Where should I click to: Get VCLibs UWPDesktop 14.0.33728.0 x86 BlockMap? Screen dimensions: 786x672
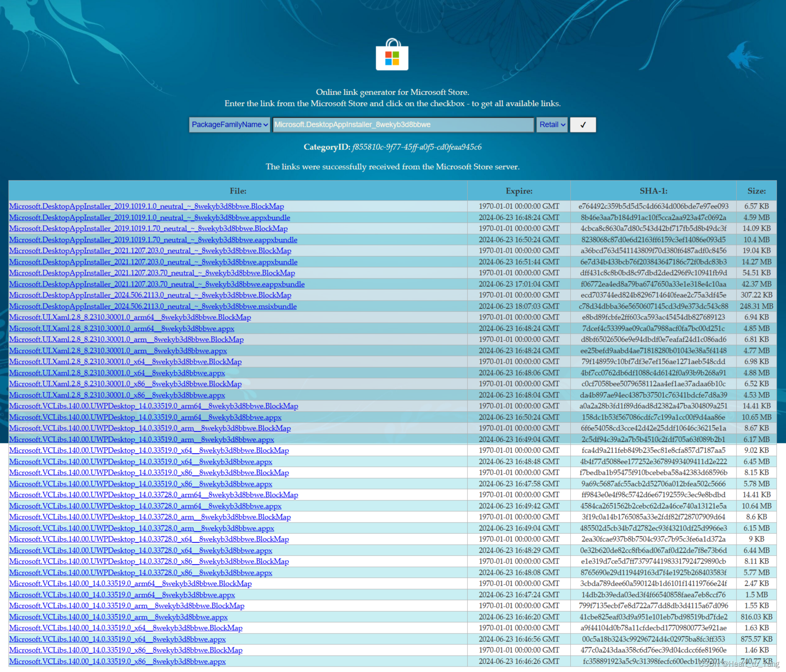tap(149, 561)
